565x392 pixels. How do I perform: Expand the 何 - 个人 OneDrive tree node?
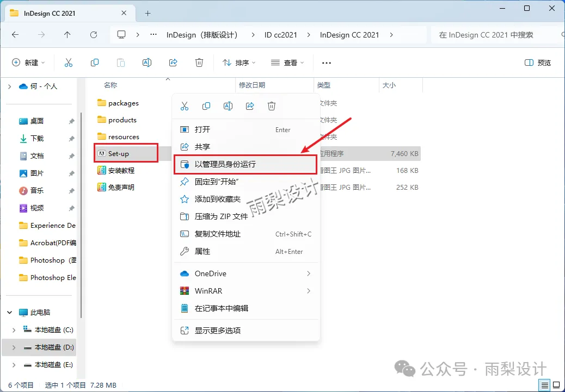10,86
